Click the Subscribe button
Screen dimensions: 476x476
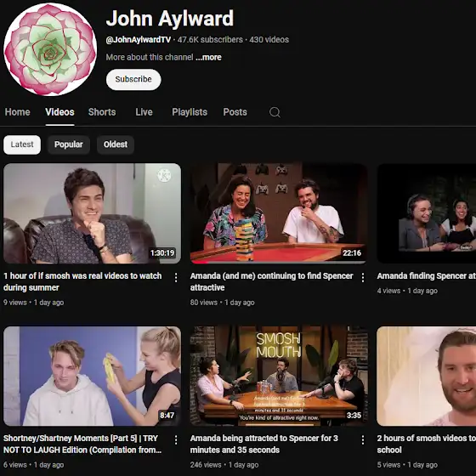click(x=133, y=80)
